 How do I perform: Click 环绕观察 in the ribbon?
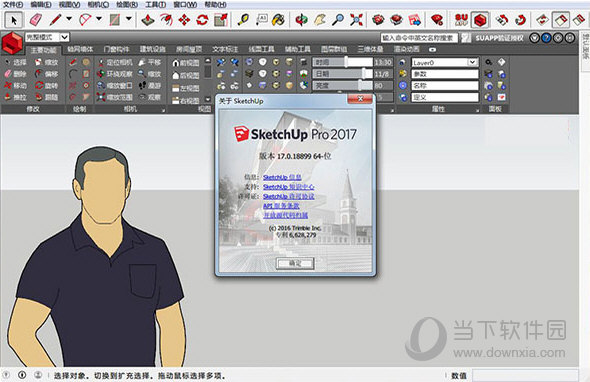(x=115, y=74)
